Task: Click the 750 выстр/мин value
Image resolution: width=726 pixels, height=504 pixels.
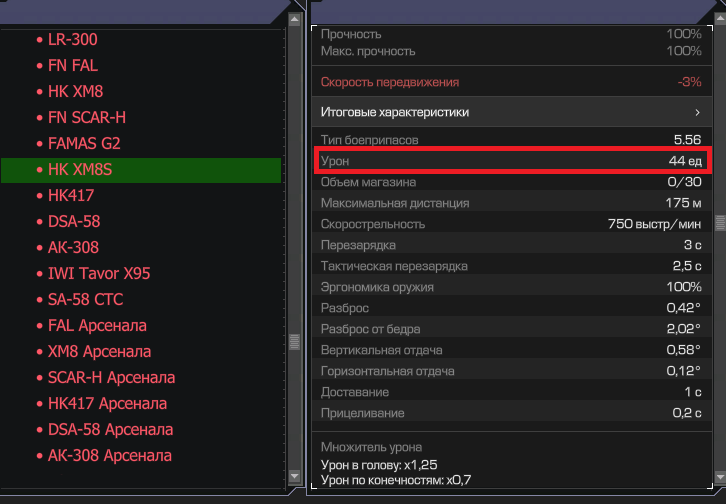Action: [654, 224]
